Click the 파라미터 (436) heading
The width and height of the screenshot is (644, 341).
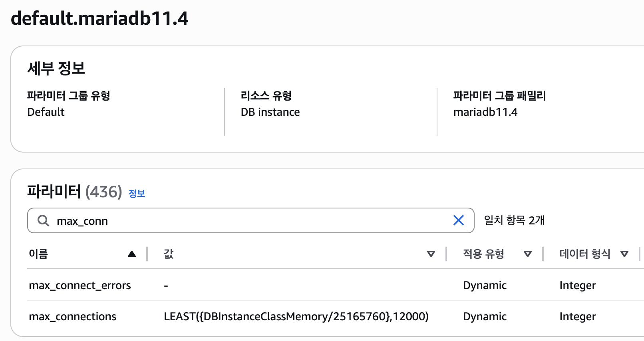(75, 192)
